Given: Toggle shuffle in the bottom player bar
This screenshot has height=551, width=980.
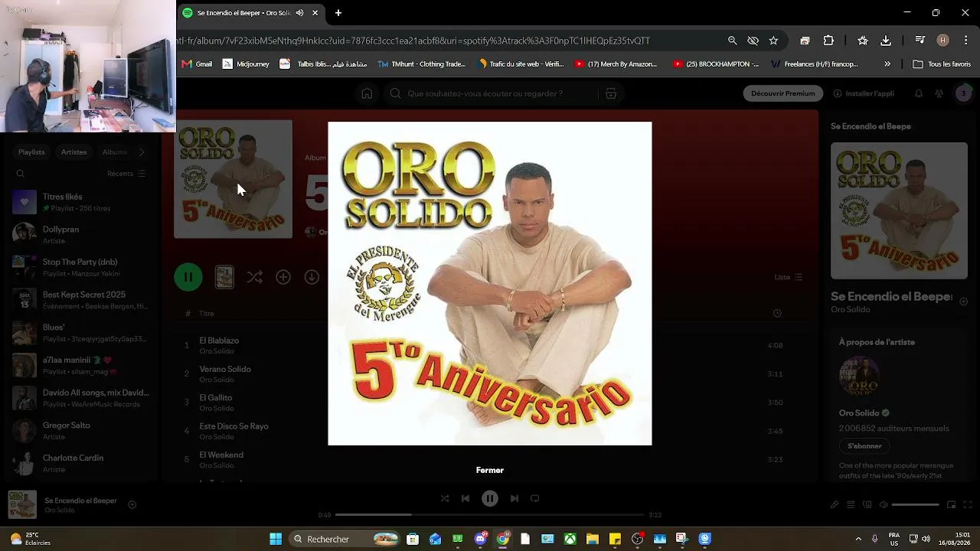Looking at the screenshot, I should pyautogui.click(x=445, y=498).
